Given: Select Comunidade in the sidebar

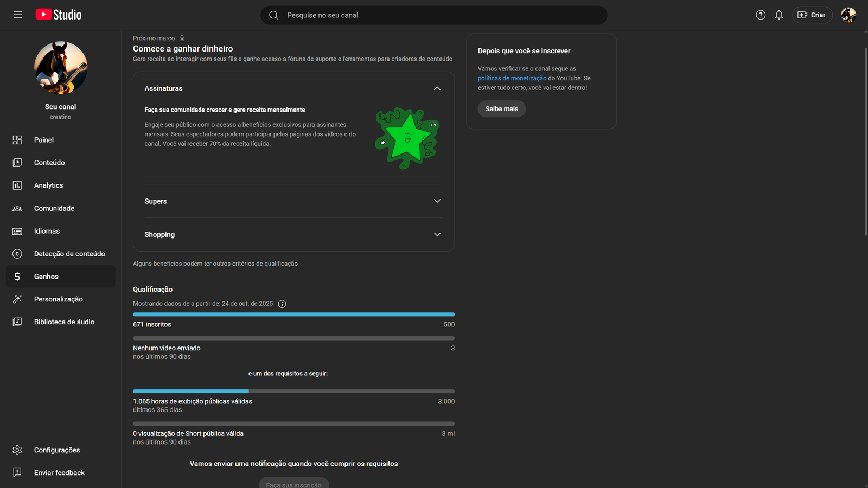Looking at the screenshot, I should pos(60,208).
